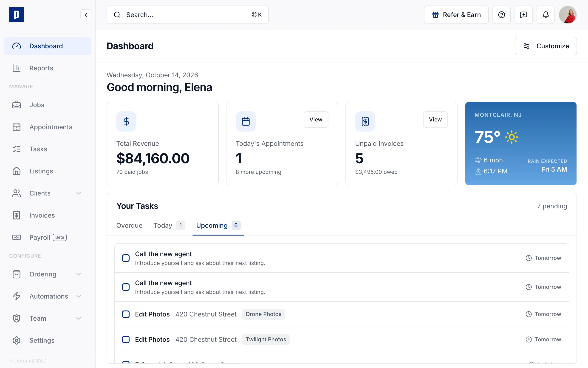Viewport: 588px width, 368px height.
Task: Click the Tasks checklist icon
Action: tap(17, 149)
